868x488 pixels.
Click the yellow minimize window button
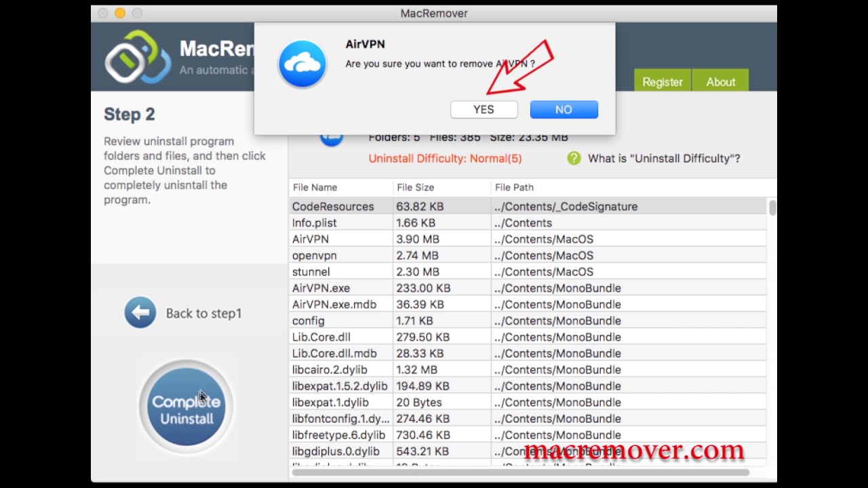point(120,13)
